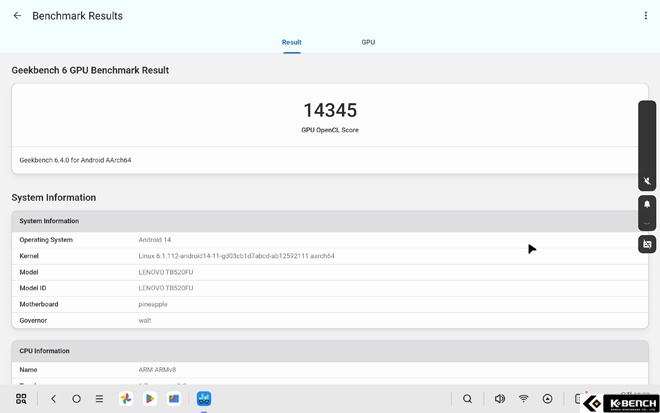Screen dimensions: 660x413
Task: Open Wi-Fi settings from taskbar
Action: (x=524, y=399)
